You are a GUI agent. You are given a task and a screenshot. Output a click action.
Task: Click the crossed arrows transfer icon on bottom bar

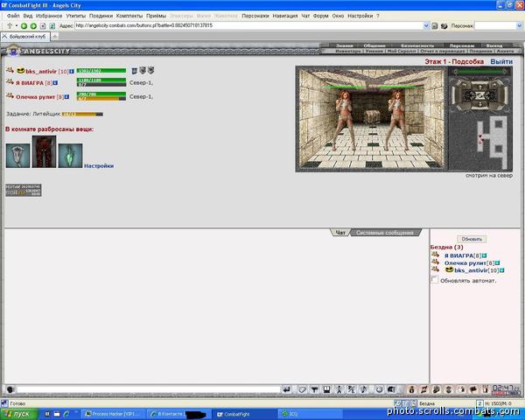tap(423, 389)
